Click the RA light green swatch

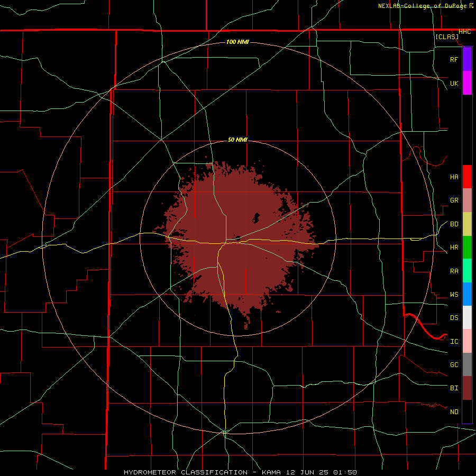point(467,271)
